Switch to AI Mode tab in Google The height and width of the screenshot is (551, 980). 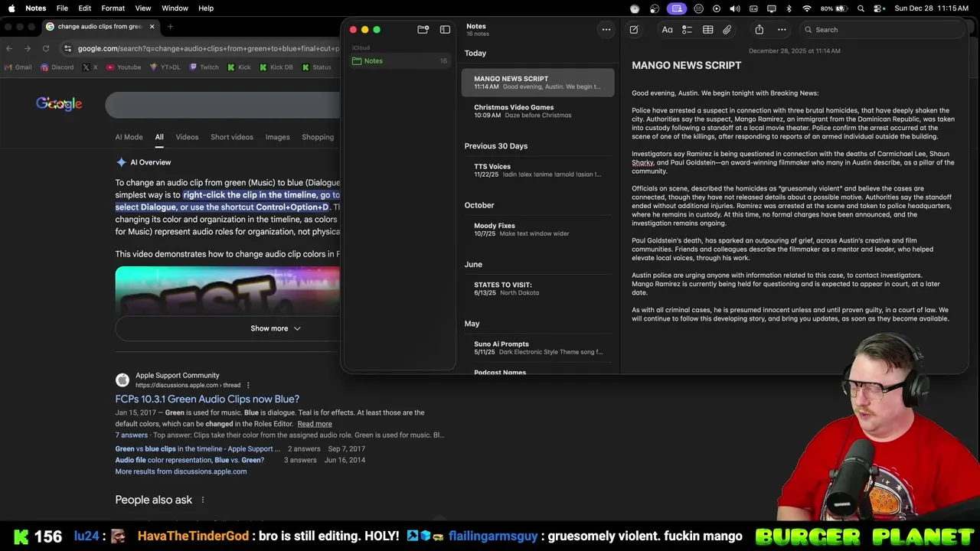[129, 137]
